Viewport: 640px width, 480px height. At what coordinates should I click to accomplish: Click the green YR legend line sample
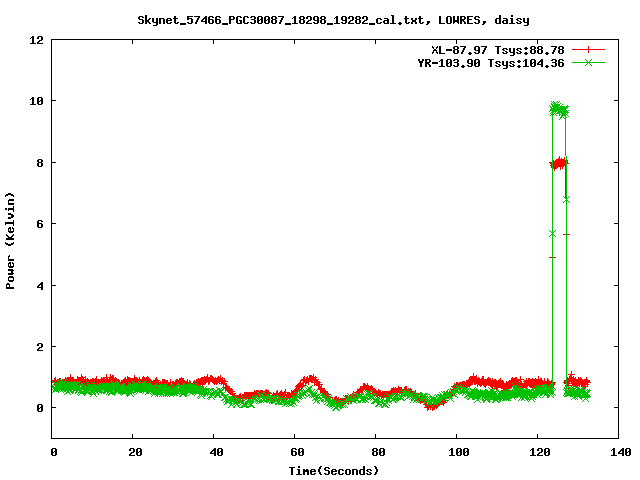coord(588,63)
